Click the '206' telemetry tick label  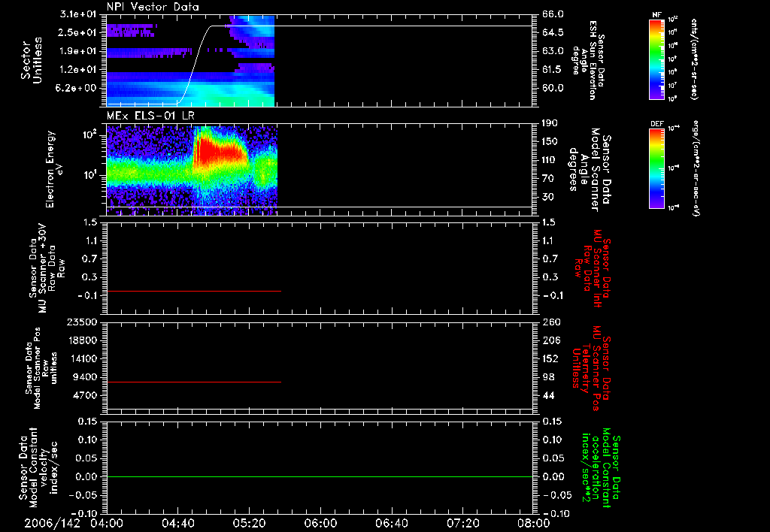coord(550,340)
